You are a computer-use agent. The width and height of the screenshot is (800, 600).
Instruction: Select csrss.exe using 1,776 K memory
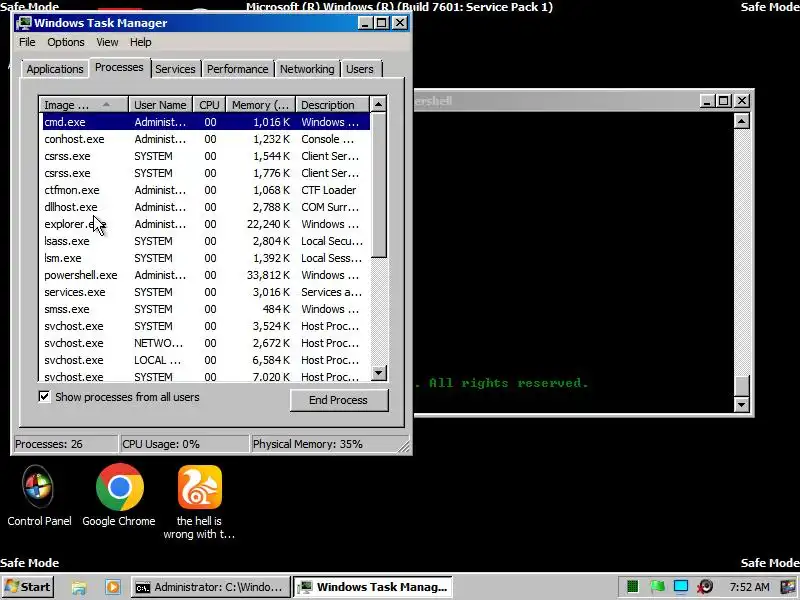coord(206,173)
